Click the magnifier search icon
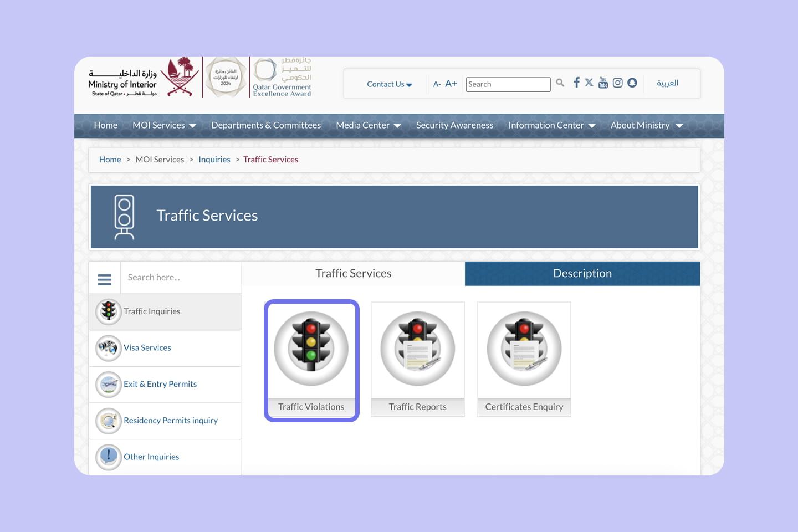Viewport: 798px width, 532px height. tap(560, 83)
